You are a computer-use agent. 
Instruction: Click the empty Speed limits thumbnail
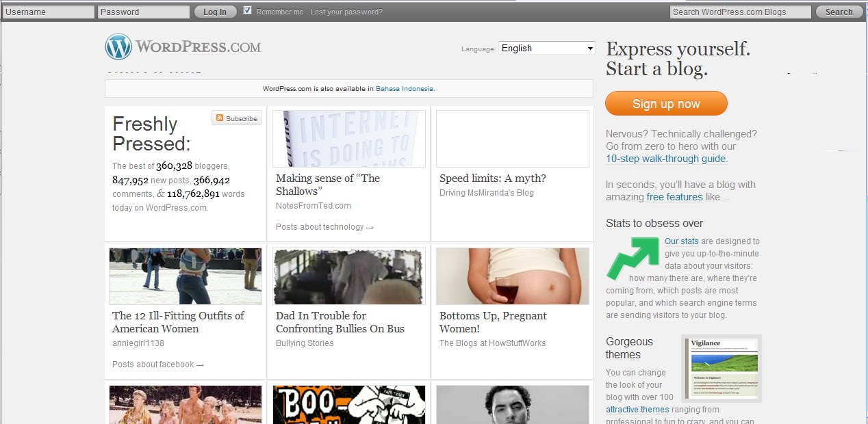tap(513, 139)
